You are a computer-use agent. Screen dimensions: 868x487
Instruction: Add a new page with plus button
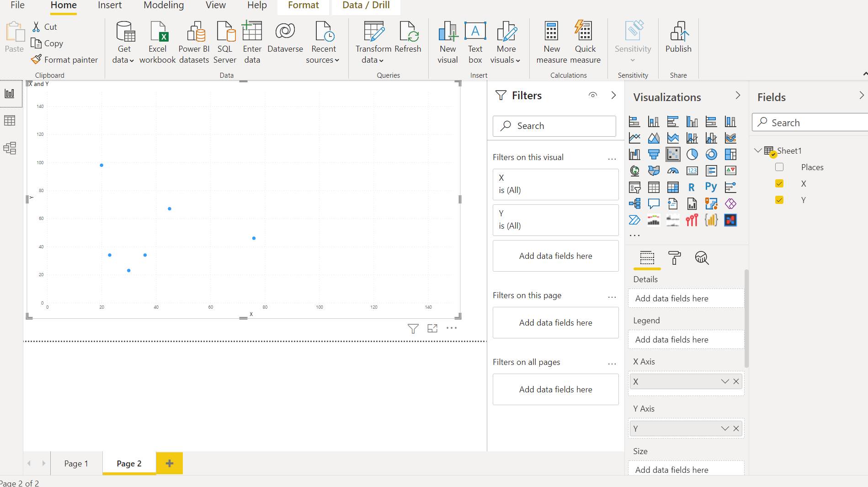point(170,463)
